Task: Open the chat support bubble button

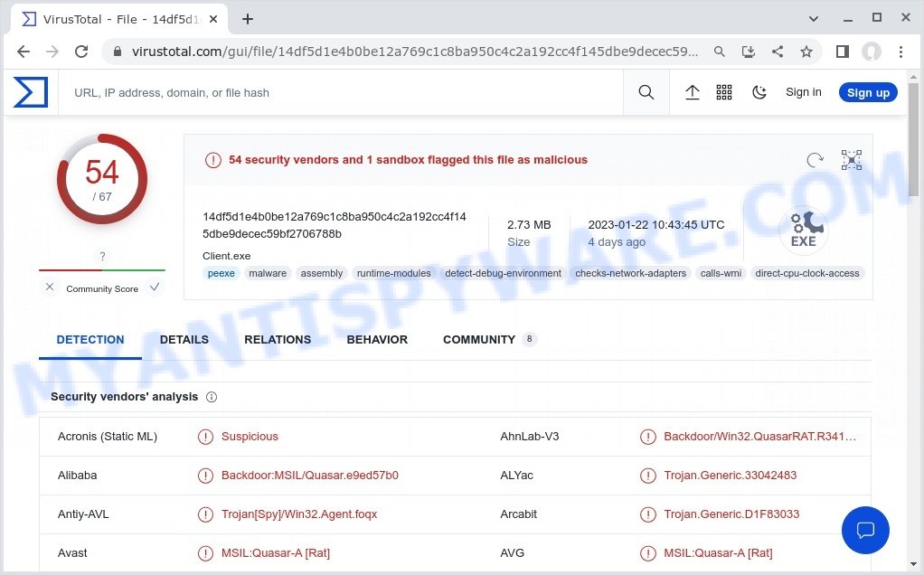Action: (865, 530)
